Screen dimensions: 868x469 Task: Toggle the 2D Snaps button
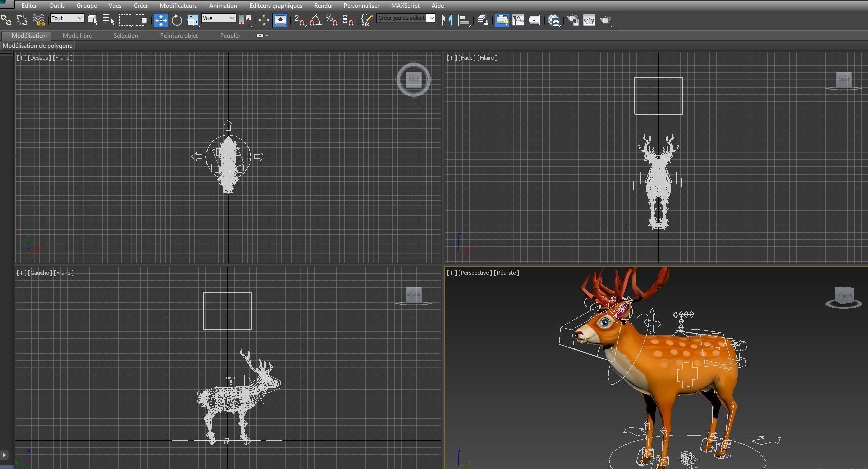point(300,20)
